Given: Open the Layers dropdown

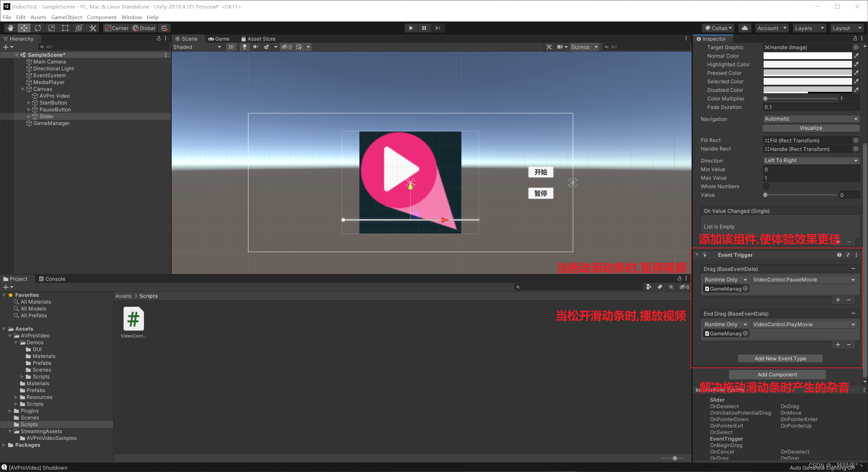Looking at the screenshot, I should tap(809, 28).
